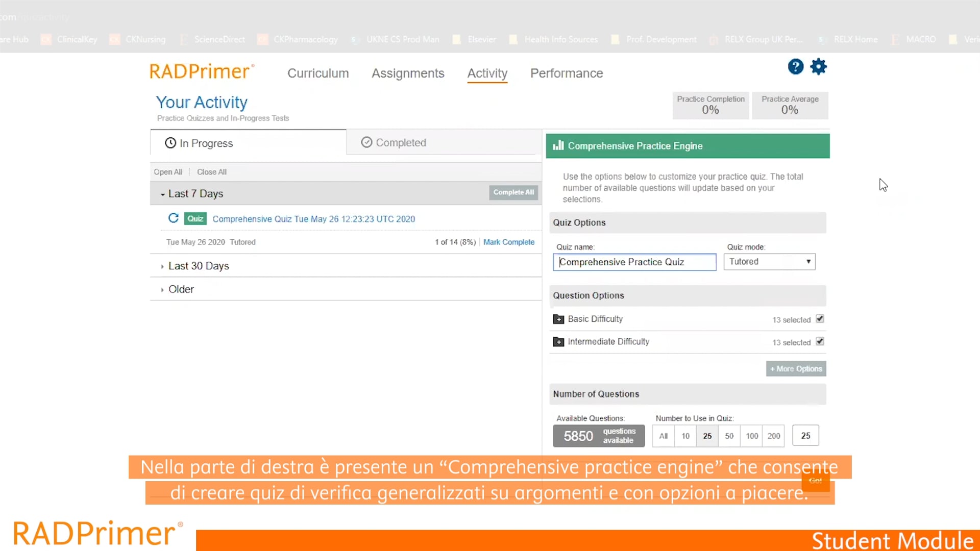Click the Quiz name input field

[x=634, y=262]
